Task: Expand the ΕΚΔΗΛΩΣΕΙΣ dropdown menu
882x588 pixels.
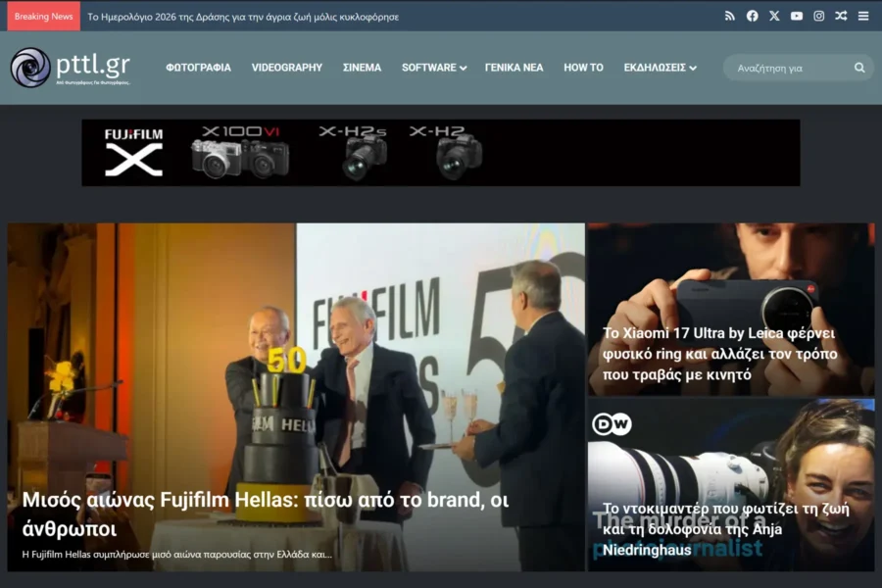Action: coord(660,68)
